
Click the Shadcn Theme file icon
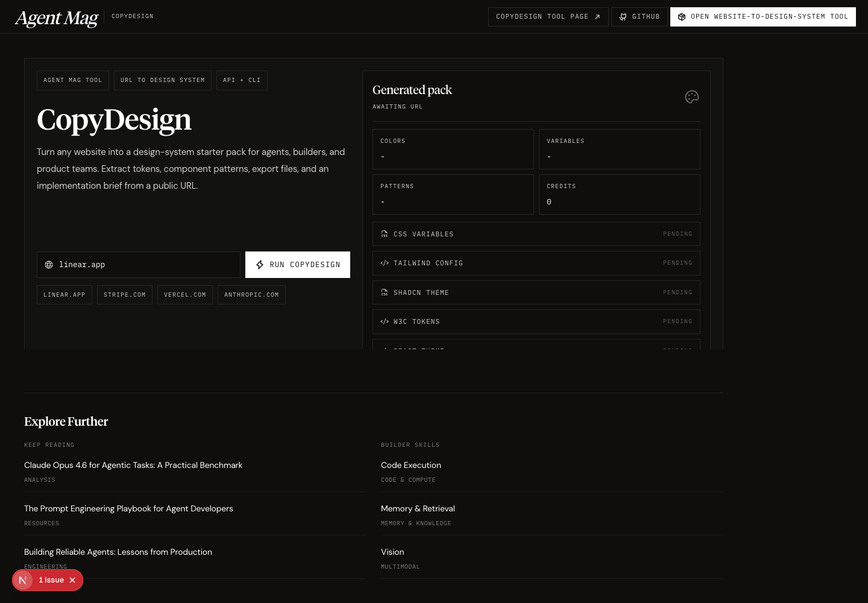pyautogui.click(x=385, y=293)
